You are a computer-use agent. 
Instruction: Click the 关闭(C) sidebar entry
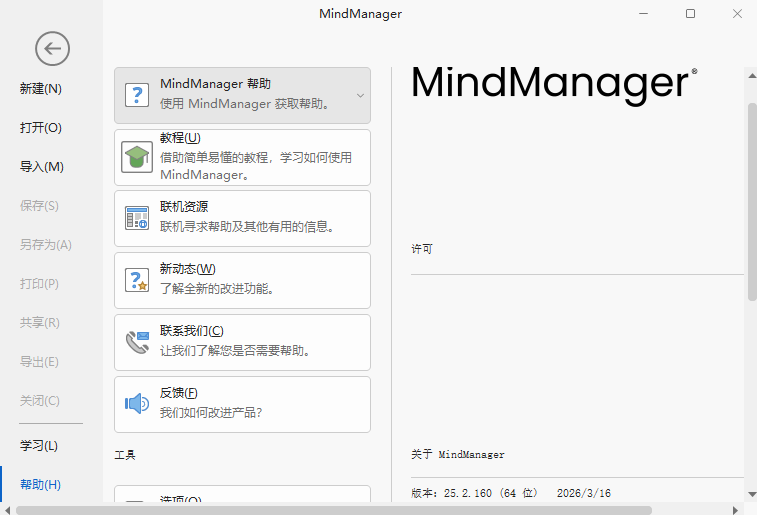pyautogui.click(x=40, y=401)
